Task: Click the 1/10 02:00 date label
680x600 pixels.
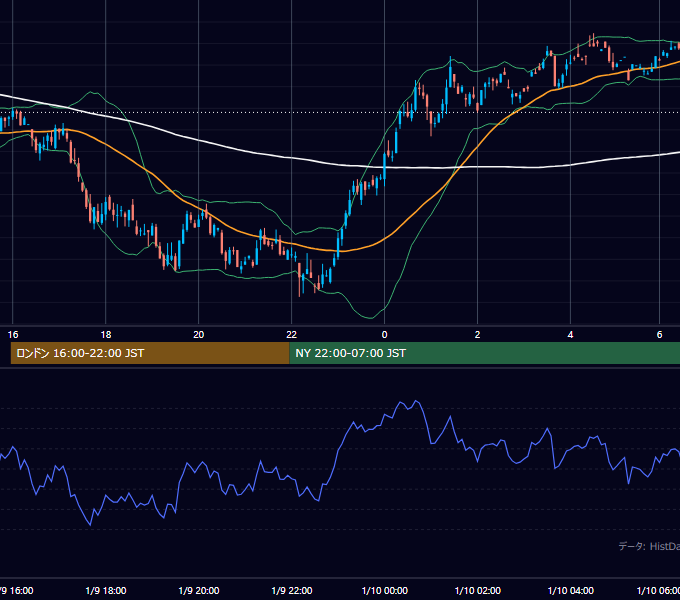Action: point(477,590)
